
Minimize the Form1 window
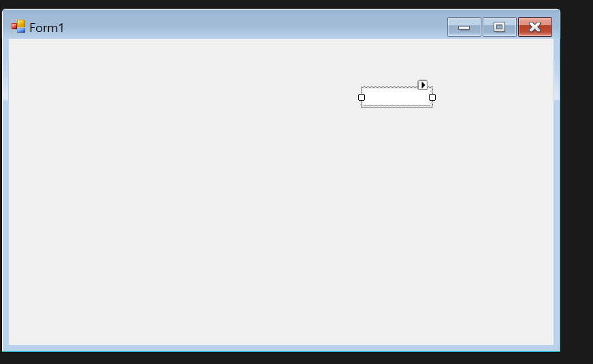(464, 27)
